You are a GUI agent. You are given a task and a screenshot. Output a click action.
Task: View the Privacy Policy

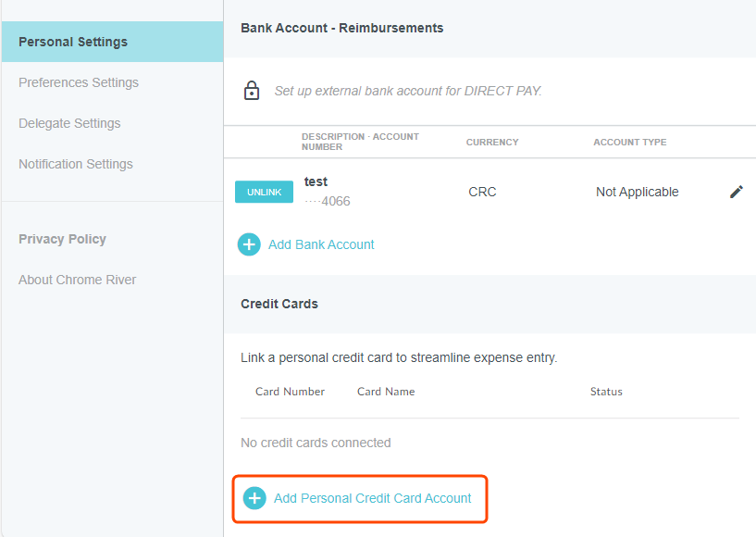coord(62,239)
